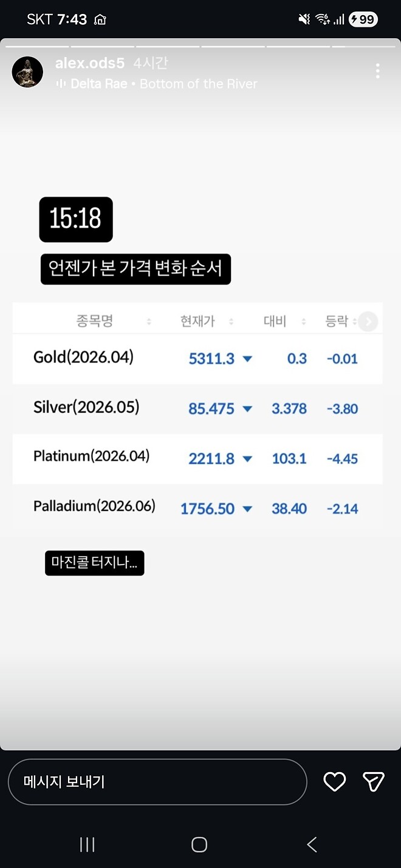The height and width of the screenshot is (868, 401).
Task: Open the alex.ods5 username link
Action: point(90,63)
